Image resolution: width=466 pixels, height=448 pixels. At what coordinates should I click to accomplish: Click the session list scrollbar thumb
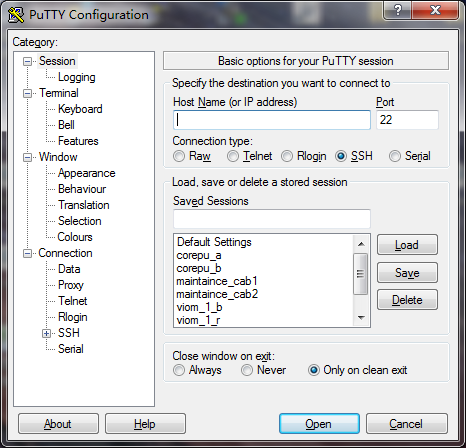361,274
